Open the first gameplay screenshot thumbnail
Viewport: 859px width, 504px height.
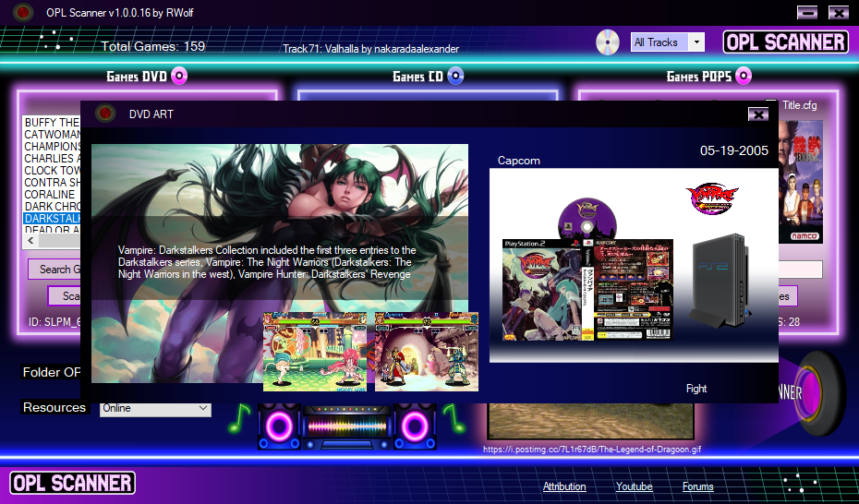[315, 352]
